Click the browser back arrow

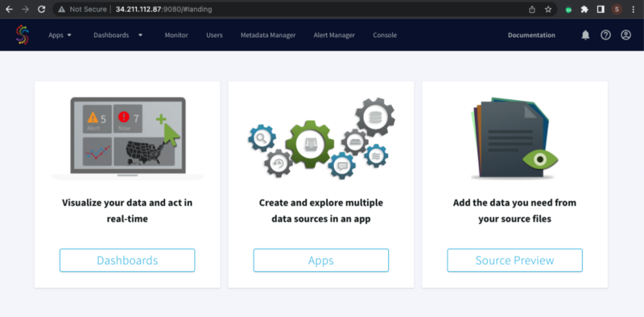click(9, 9)
